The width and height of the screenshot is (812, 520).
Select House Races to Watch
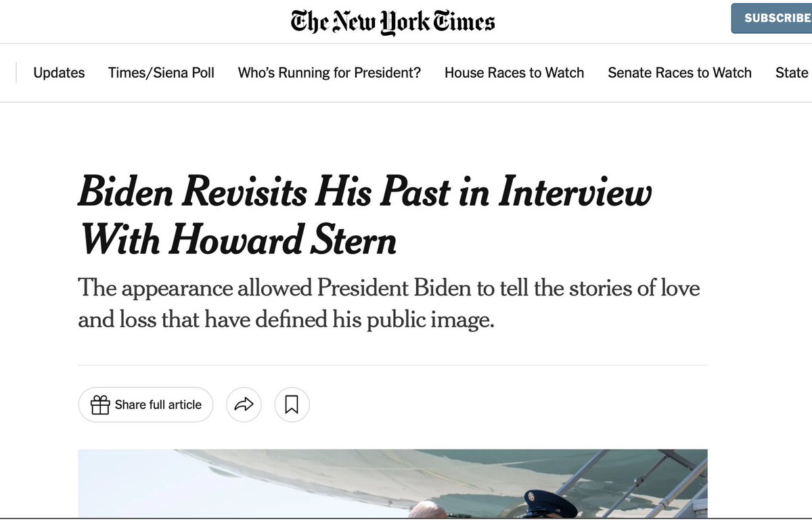514,73
